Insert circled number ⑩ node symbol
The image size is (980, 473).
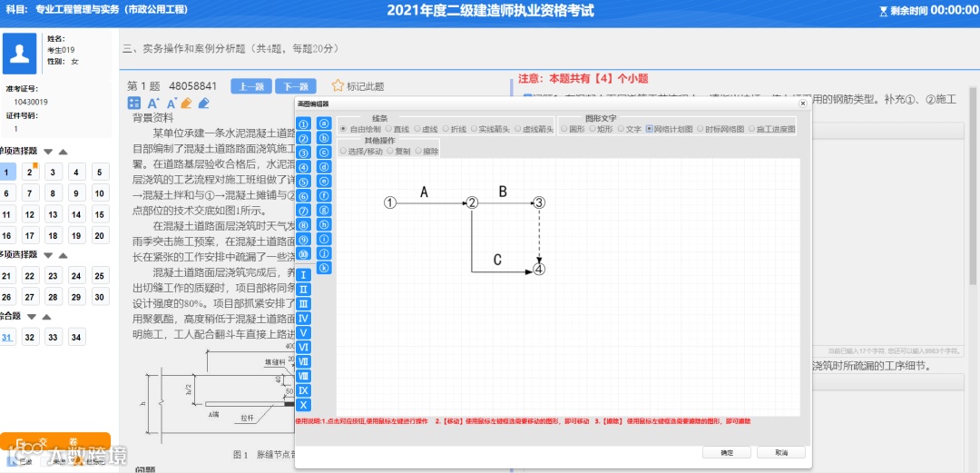point(303,254)
